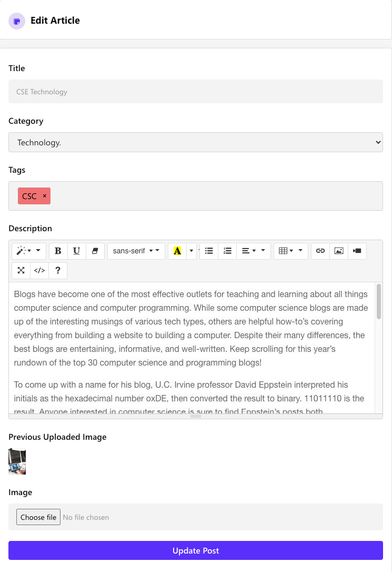
Task: Open the editor help dialog
Action: [x=58, y=270]
